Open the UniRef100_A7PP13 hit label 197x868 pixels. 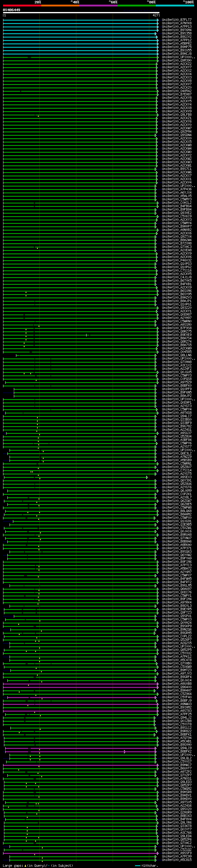point(176,26)
